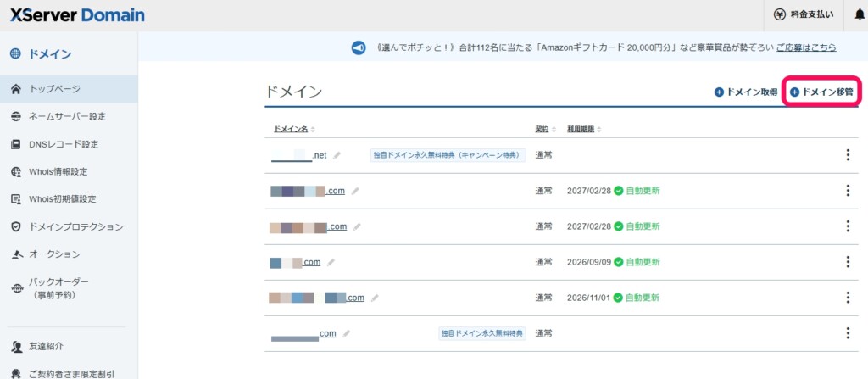Click the gavel icon beside オークション
The height and width of the screenshot is (379, 868).
pyautogui.click(x=16, y=254)
